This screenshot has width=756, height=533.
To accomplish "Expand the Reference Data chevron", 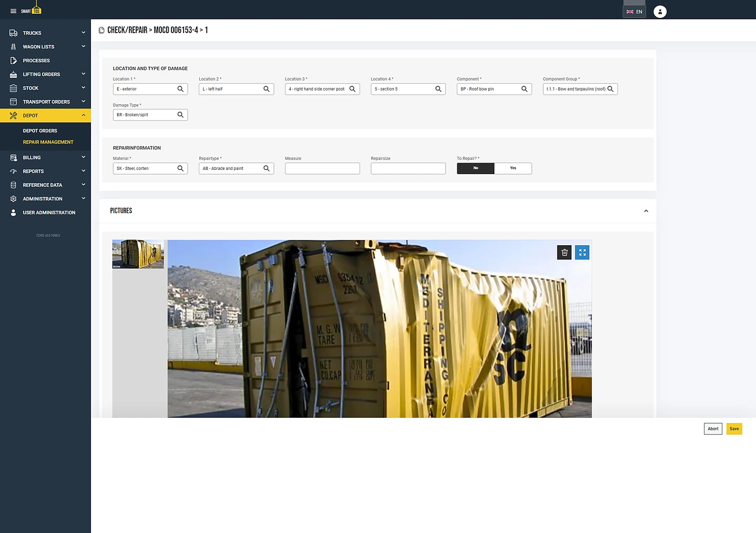I will click(83, 185).
